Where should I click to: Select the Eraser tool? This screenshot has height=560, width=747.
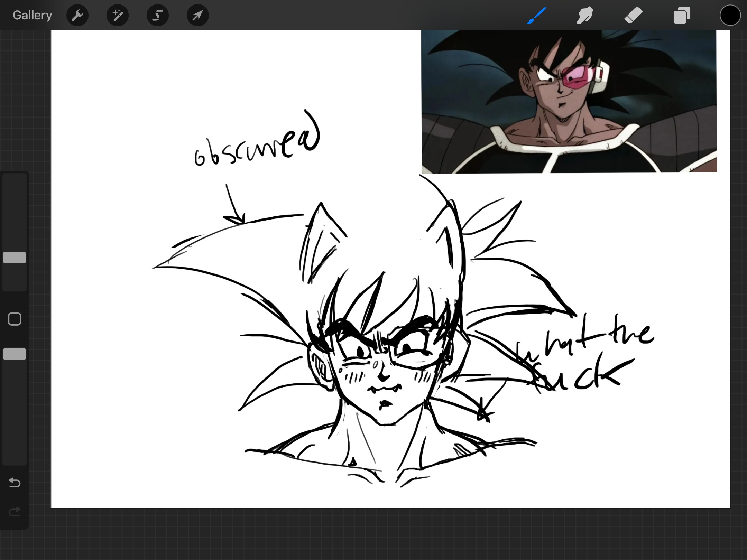click(x=634, y=15)
